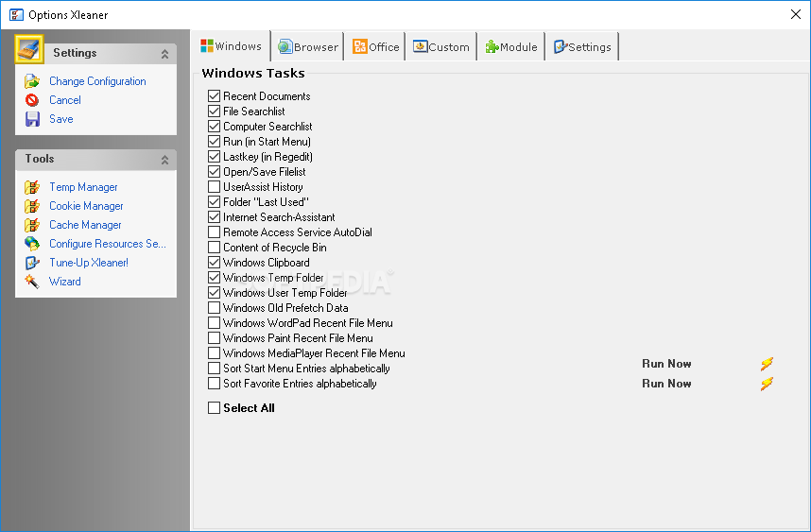Open Temp Manager link
Viewport: 811px width, 532px height.
[x=83, y=187]
